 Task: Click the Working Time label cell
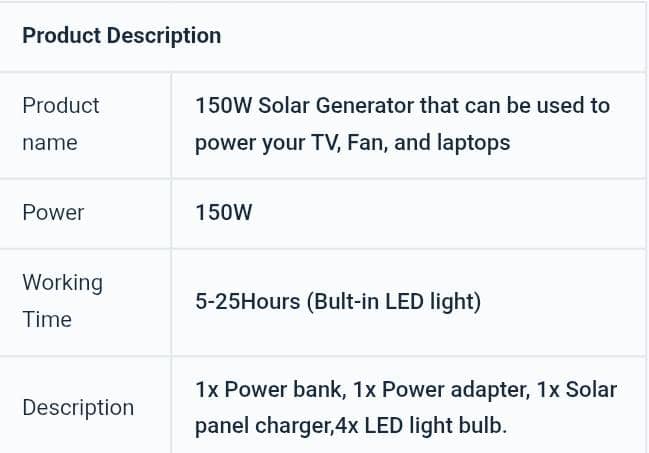pyautogui.click(x=85, y=301)
